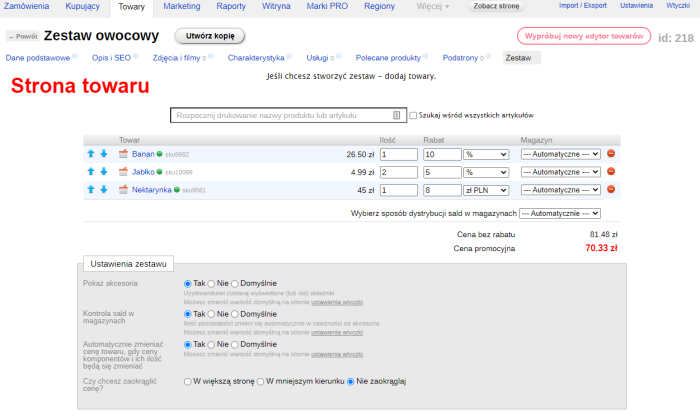Remove Jabłko using red minus icon
Viewport: 700px width, 420px height.
611,172
